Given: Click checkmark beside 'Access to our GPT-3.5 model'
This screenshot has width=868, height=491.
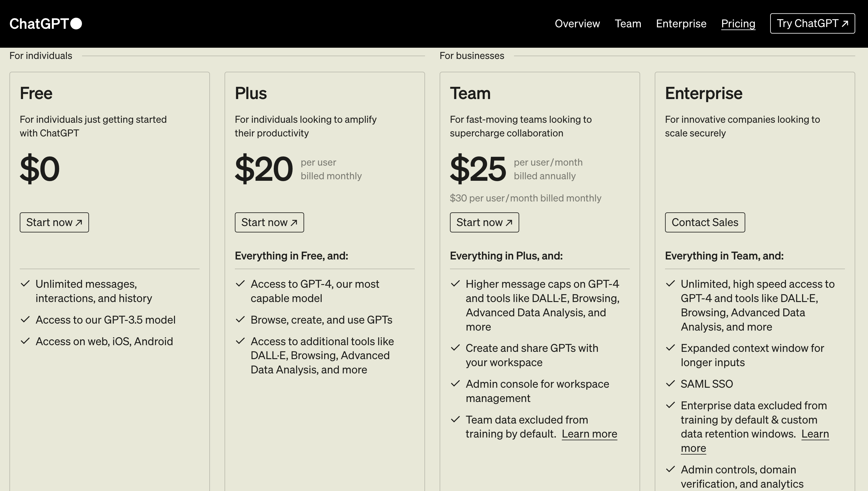Looking at the screenshot, I should pyautogui.click(x=25, y=319).
